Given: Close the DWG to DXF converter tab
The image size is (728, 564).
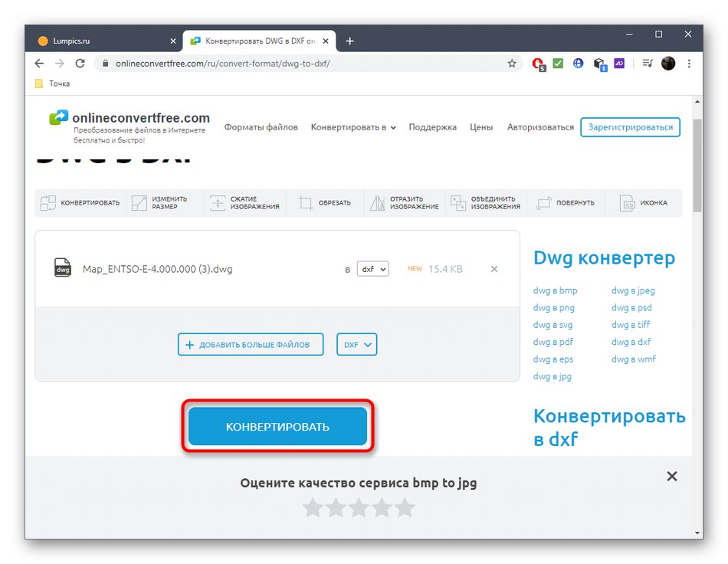Looking at the screenshot, I should pyautogui.click(x=326, y=41).
